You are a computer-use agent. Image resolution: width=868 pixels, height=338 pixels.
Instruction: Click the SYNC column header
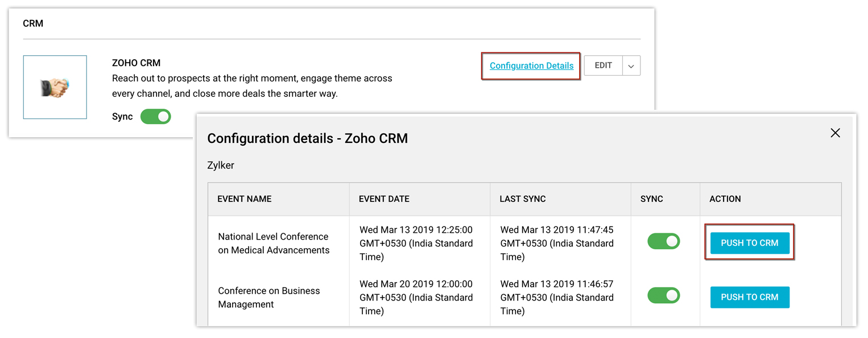coord(651,199)
